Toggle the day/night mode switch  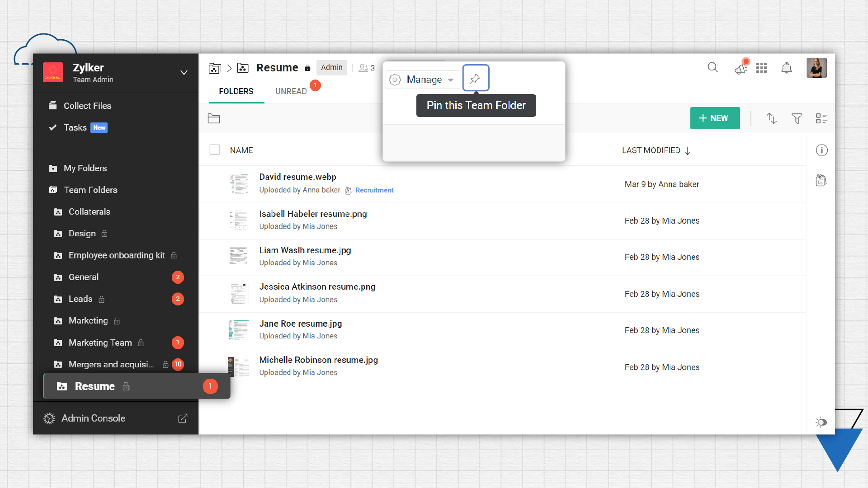[821, 422]
